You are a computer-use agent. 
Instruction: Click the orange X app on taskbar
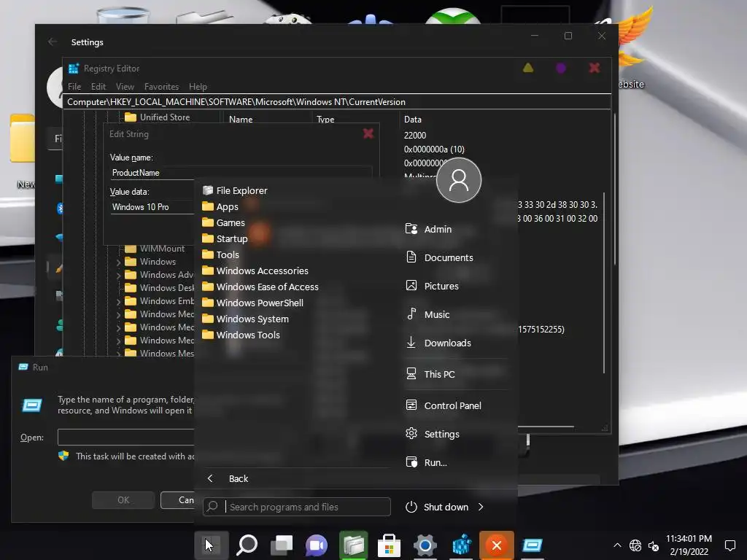(497, 545)
